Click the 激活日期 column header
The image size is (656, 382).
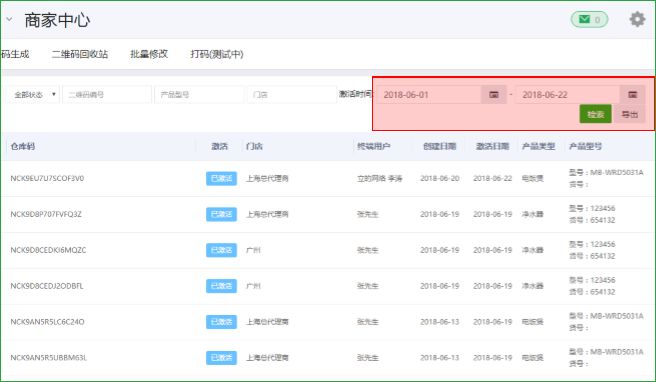click(492, 146)
